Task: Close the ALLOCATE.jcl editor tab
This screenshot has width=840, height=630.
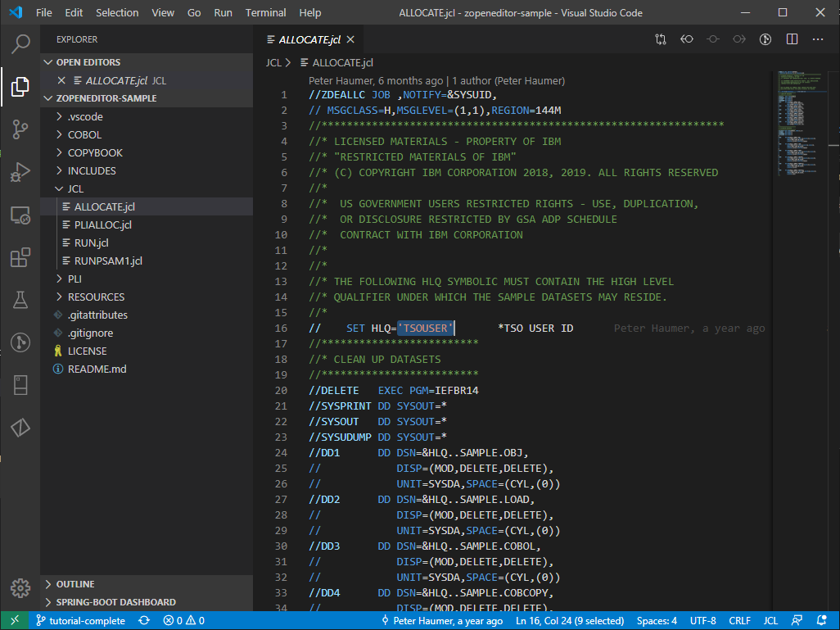Action: [350, 39]
